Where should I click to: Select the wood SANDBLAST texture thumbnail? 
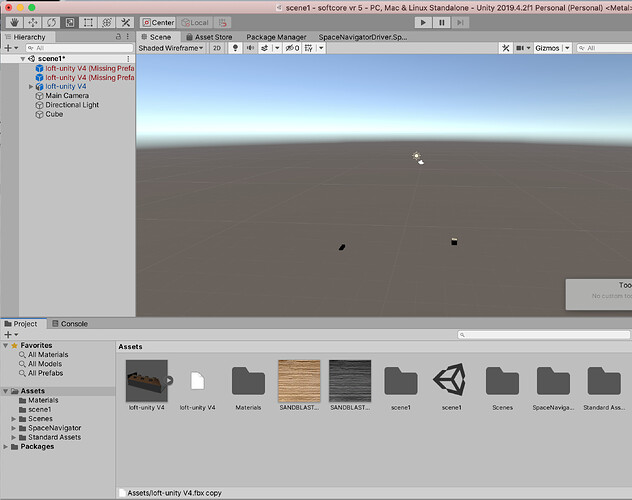pos(299,381)
